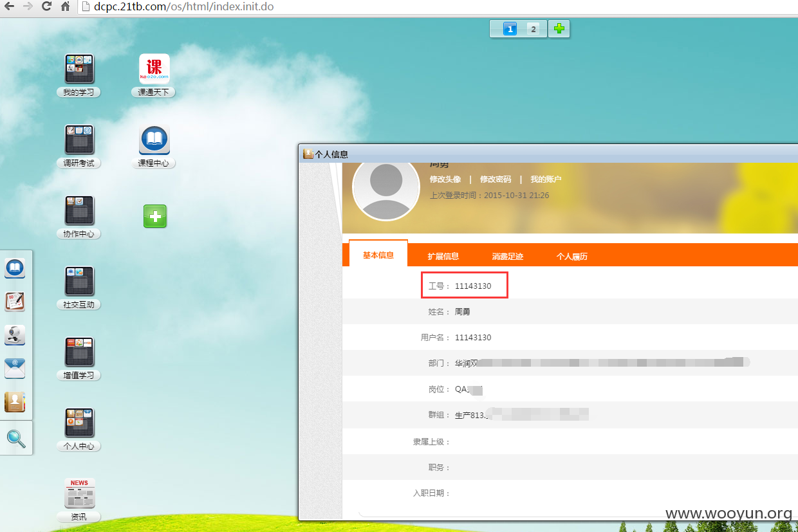The image size is (798, 532).
Task: Click the 修改头像 link
Action: point(445,179)
